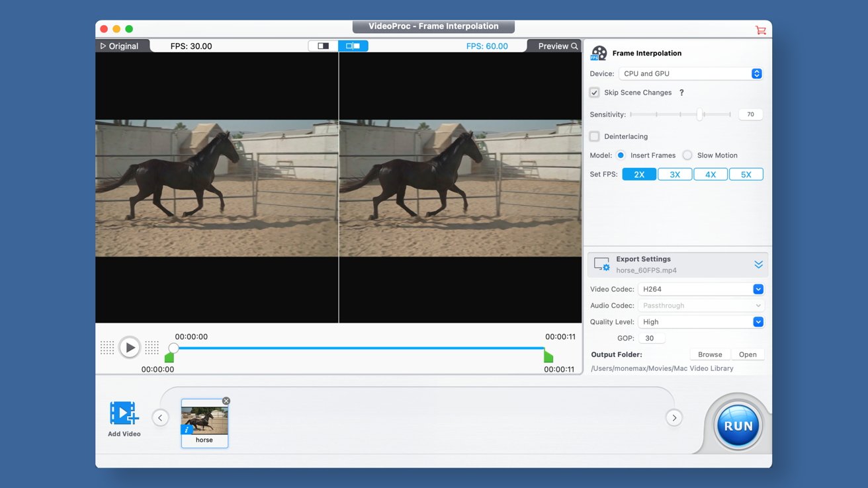The image size is (868, 488).
Task: Select the horse video thumbnail
Action: point(204,423)
